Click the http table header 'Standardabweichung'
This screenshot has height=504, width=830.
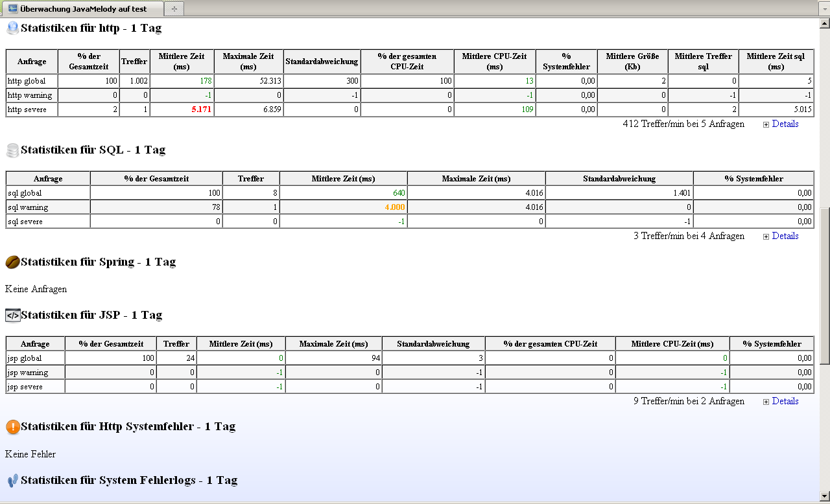tap(322, 62)
